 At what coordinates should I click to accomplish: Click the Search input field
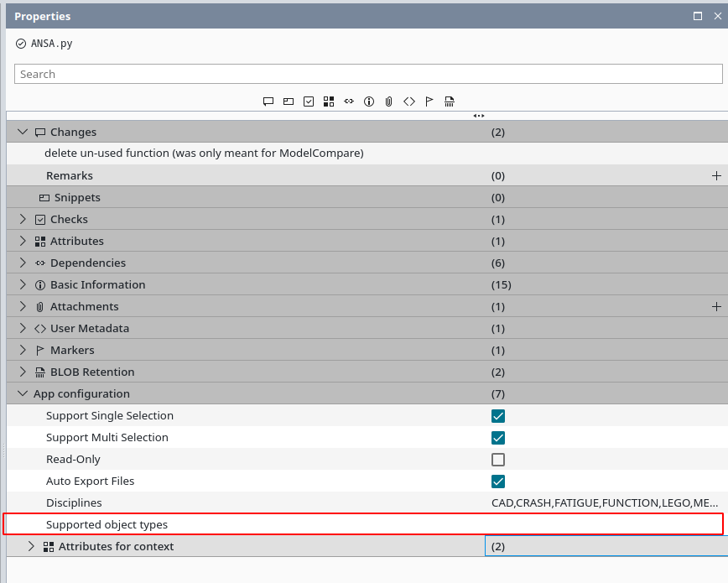(368, 75)
